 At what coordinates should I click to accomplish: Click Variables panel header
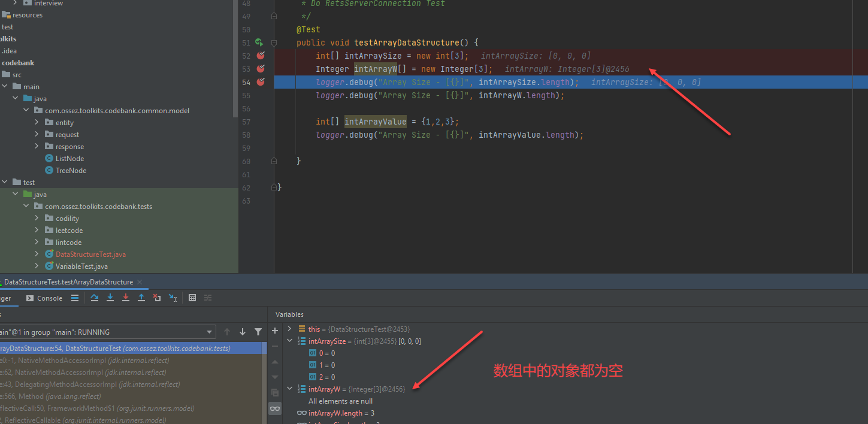pyautogui.click(x=289, y=314)
